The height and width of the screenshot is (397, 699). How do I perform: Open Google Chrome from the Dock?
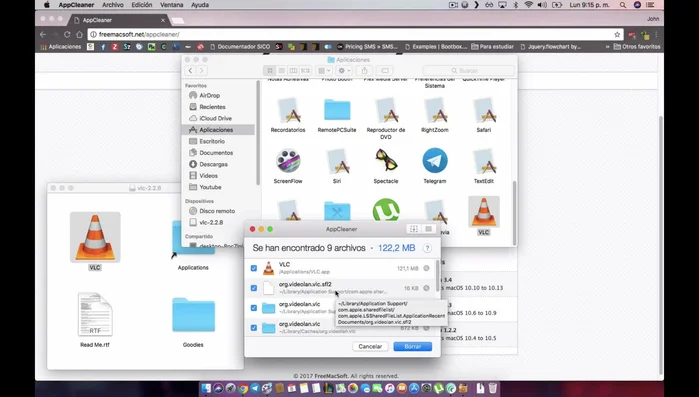pos(243,388)
